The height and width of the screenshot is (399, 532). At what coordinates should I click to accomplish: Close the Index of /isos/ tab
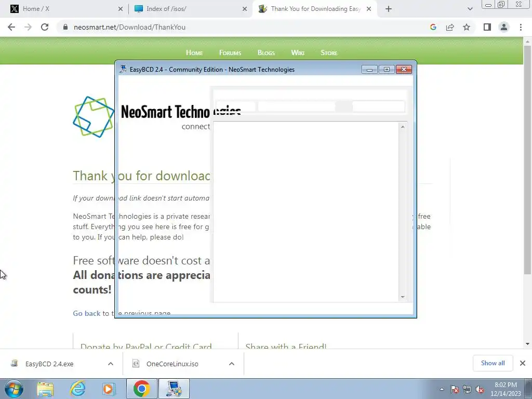click(245, 9)
